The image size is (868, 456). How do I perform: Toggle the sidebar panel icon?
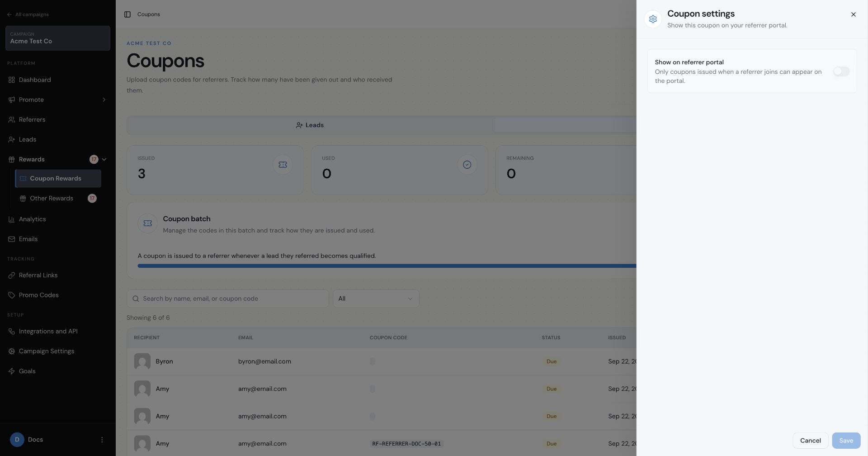coord(127,14)
